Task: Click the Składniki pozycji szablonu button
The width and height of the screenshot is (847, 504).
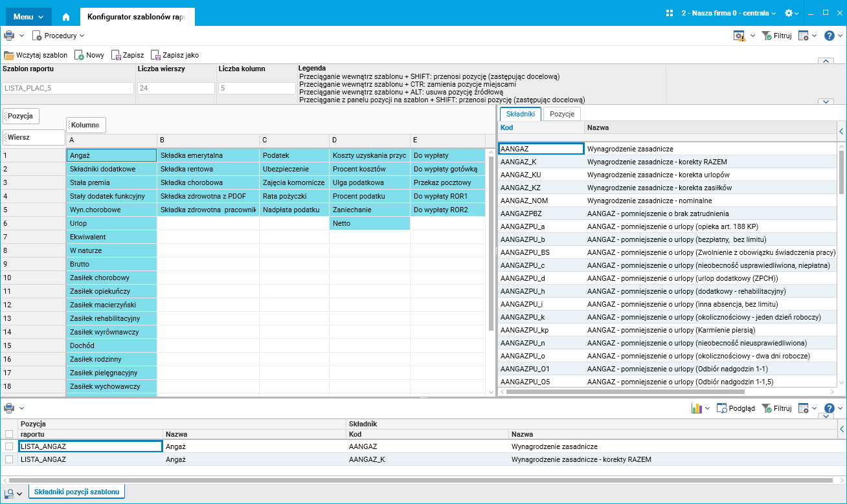Action: click(76, 492)
